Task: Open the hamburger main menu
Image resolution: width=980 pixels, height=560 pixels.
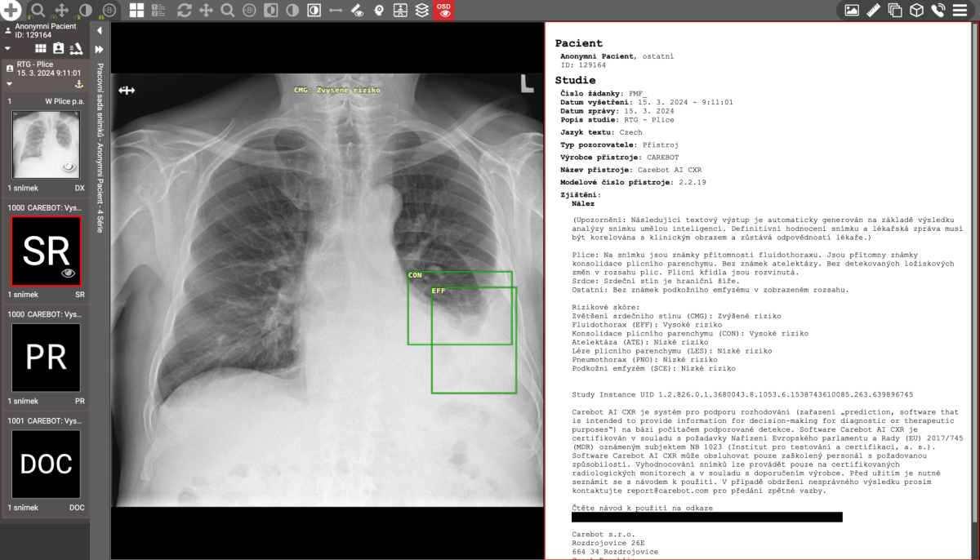Action: (960, 11)
